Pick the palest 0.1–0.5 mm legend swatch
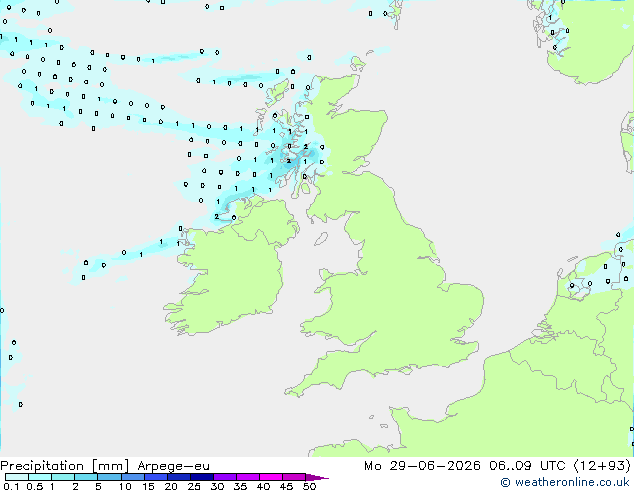 17,477
